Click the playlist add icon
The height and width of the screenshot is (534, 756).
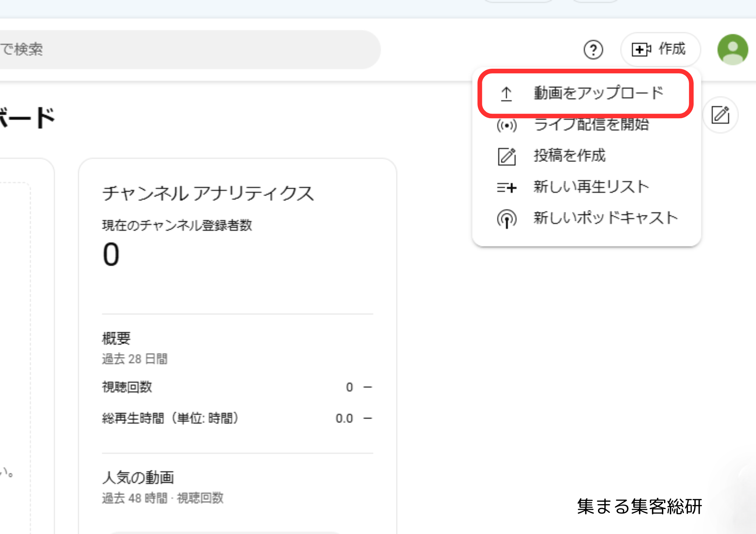pos(507,187)
